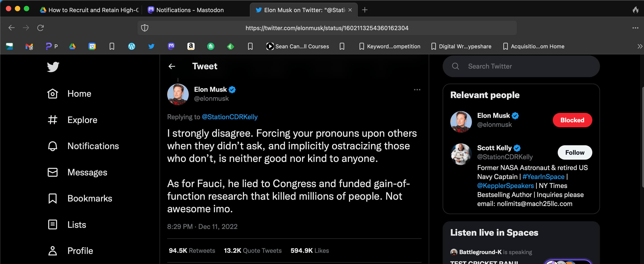This screenshot has height=264, width=644.
Task: Switch to the Notifications - Mastodon tab
Action: click(190, 10)
